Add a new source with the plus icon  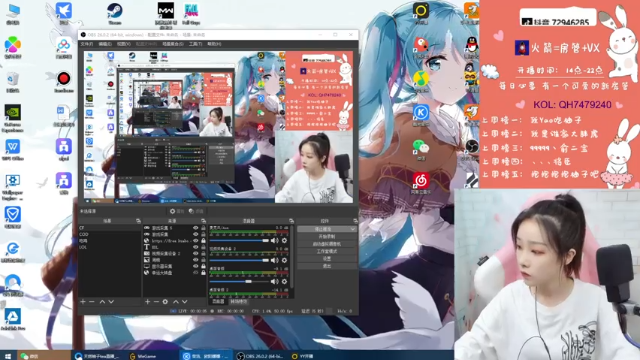pyautogui.click(x=147, y=302)
